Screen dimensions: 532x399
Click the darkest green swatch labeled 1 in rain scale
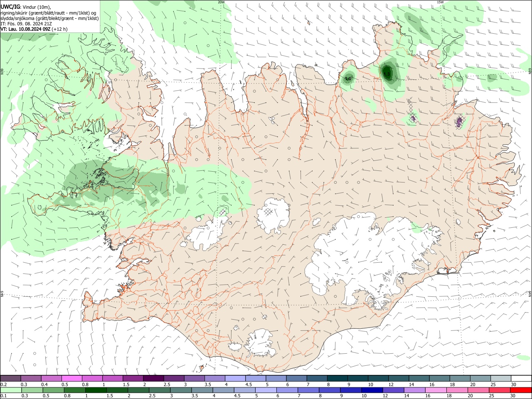(95, 390)
